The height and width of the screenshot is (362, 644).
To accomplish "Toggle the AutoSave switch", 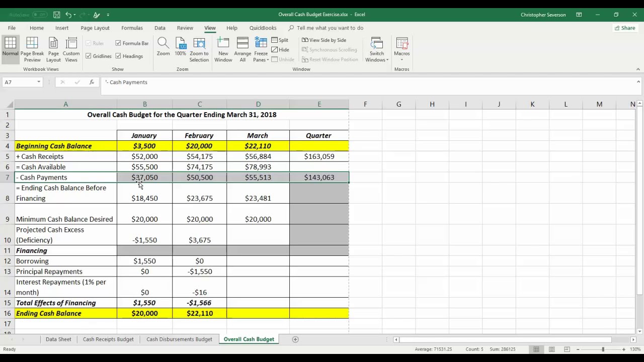I will pos(39,15).
